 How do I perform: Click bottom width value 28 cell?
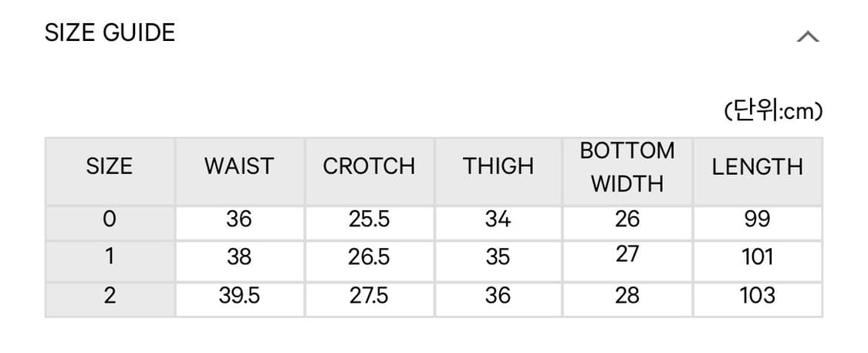click(x=627, y=295)
